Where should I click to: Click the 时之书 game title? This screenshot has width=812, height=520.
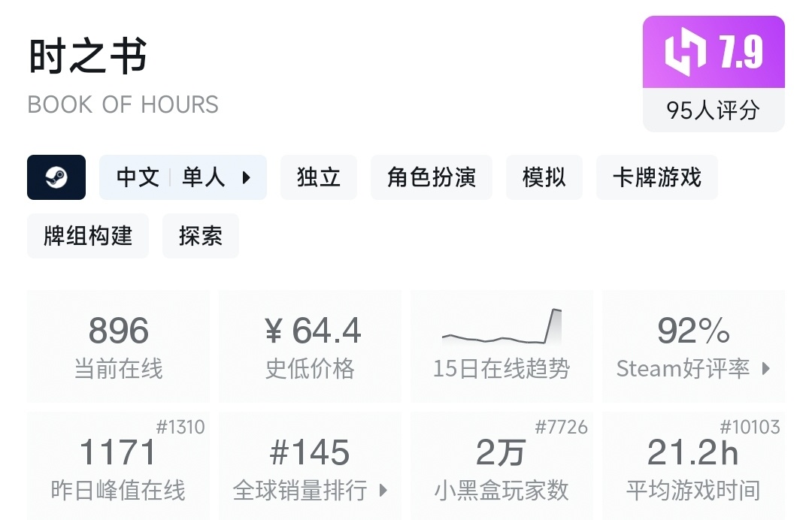click(88, 57)
